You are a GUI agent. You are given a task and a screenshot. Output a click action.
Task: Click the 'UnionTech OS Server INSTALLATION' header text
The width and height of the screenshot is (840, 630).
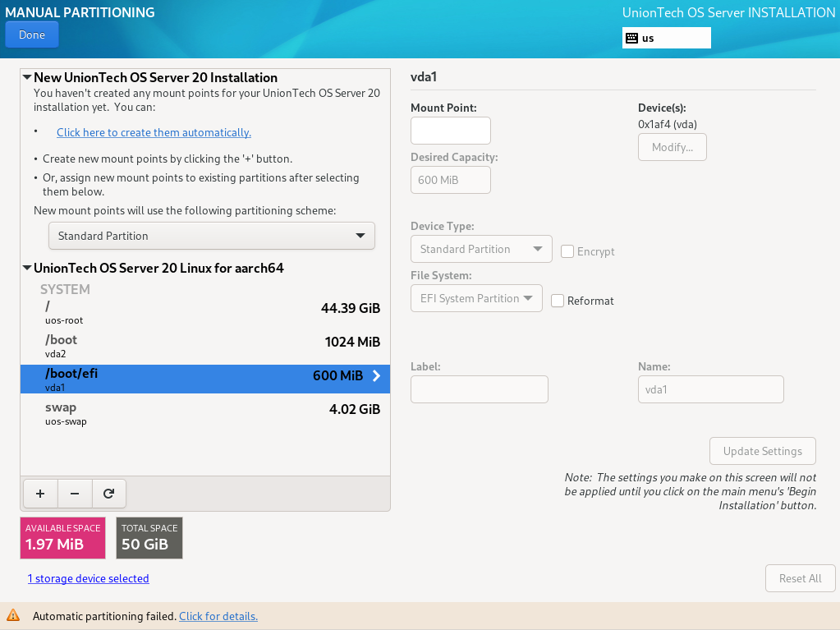coord(728,13)
